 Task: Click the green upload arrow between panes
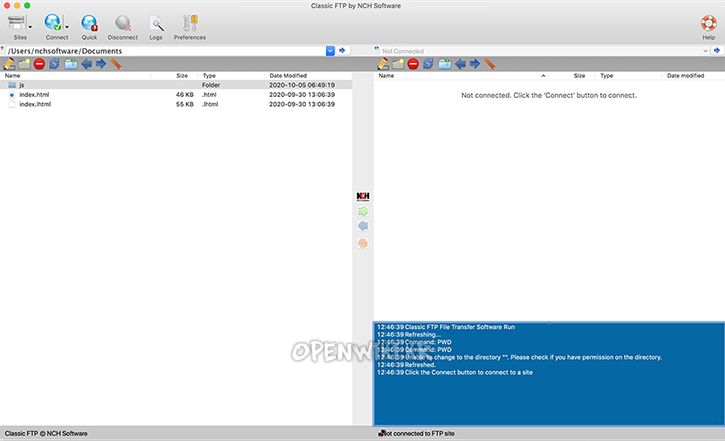[x=363, y=212]
